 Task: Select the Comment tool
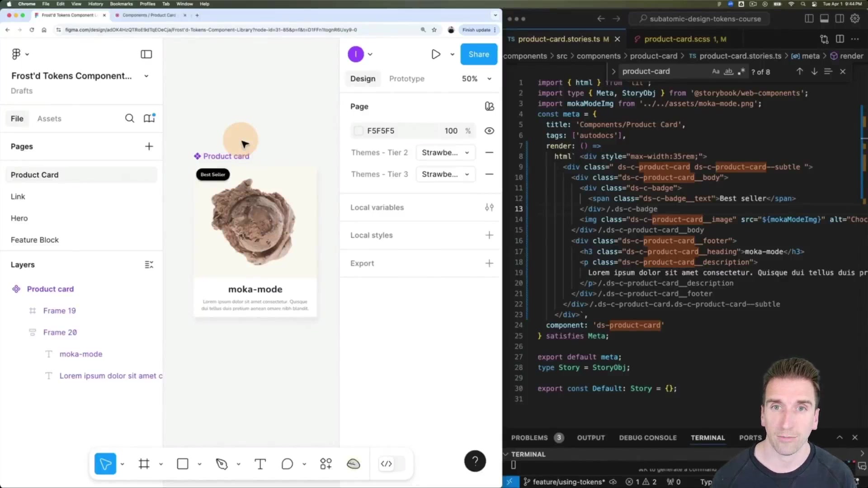(287, 464)
